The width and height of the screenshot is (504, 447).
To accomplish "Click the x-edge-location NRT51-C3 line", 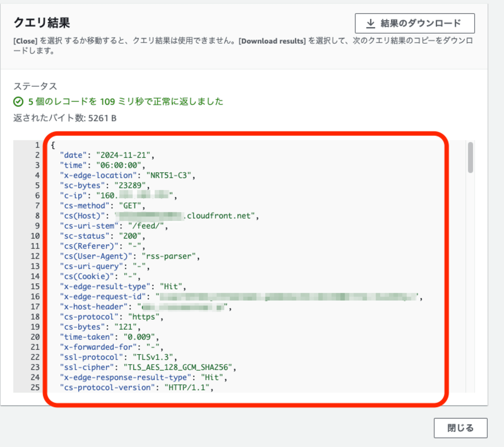I will pos(128,175).
